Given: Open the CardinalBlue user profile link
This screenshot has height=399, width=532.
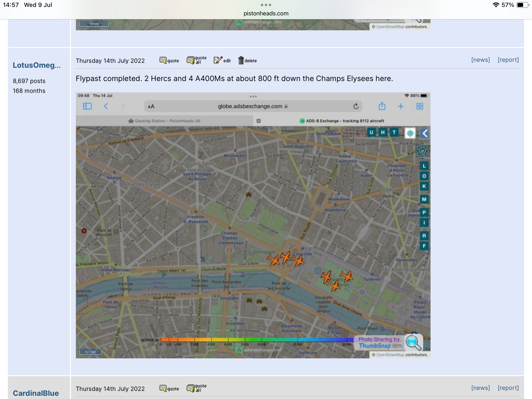Looking at the screenshot, I should coord(36,393).
